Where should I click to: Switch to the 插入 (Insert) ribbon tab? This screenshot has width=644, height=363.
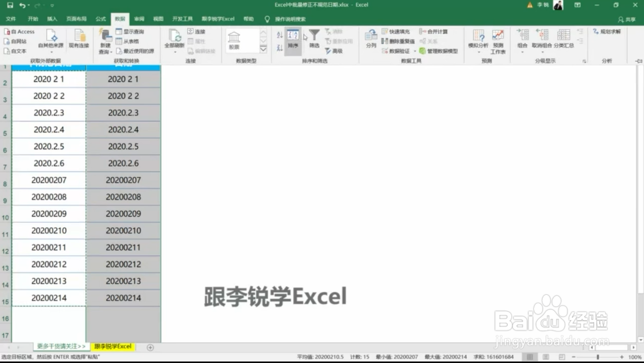52,19
